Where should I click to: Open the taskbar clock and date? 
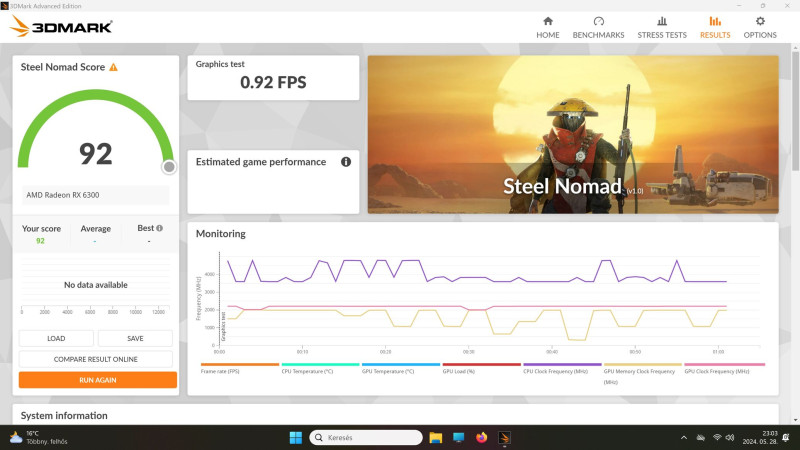[760, 437]
